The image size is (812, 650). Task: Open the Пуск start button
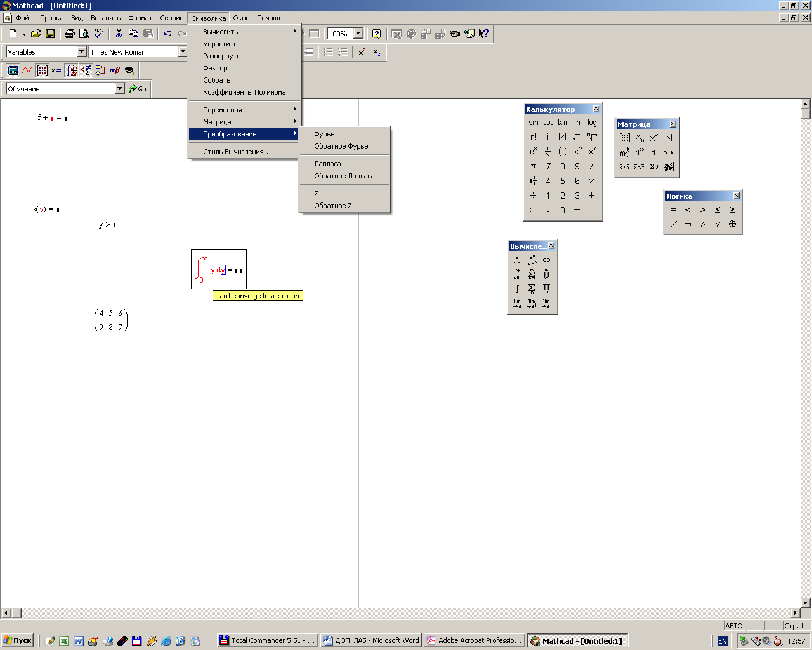coord(17,640)
